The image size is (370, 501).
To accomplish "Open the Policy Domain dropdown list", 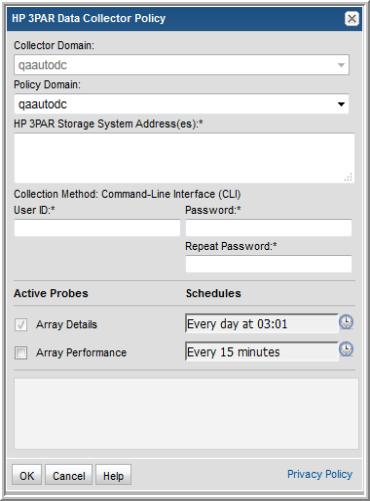I will (x=182, y=104).
